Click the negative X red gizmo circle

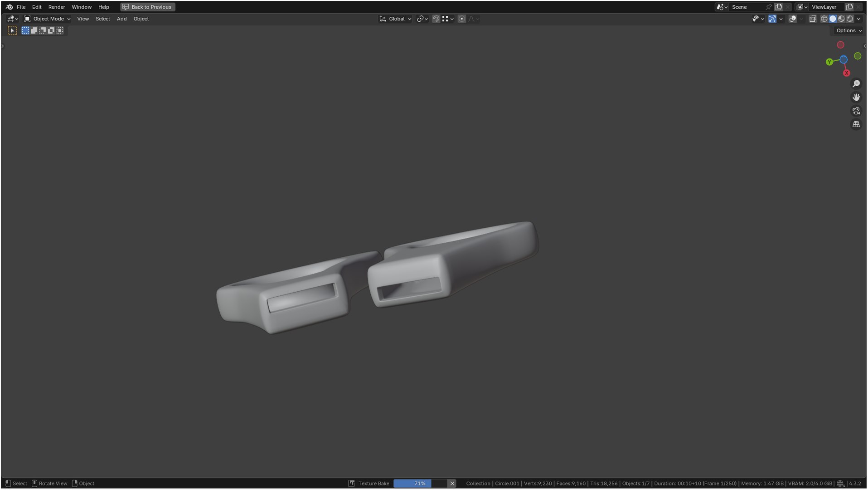pyautogui.click(x=841, y=45)
